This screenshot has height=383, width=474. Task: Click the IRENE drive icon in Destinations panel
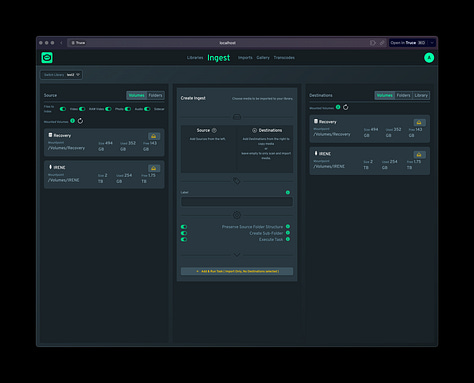point(316,153)
